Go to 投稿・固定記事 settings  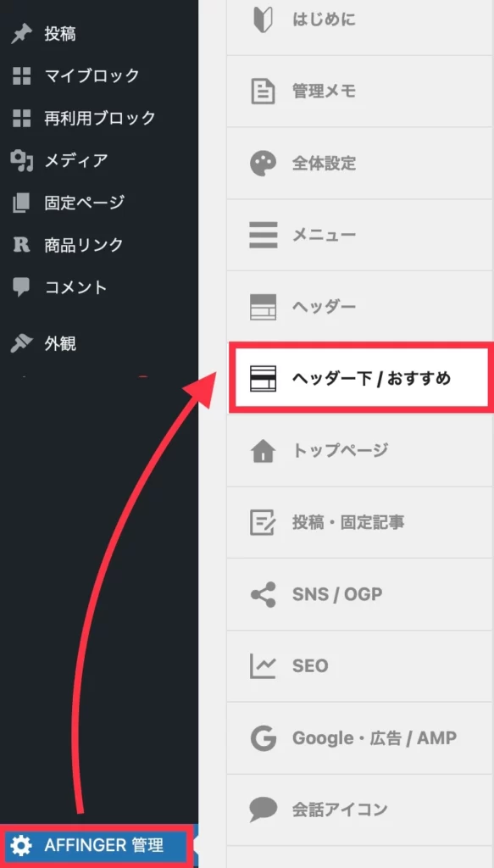[x=360, y=522]
